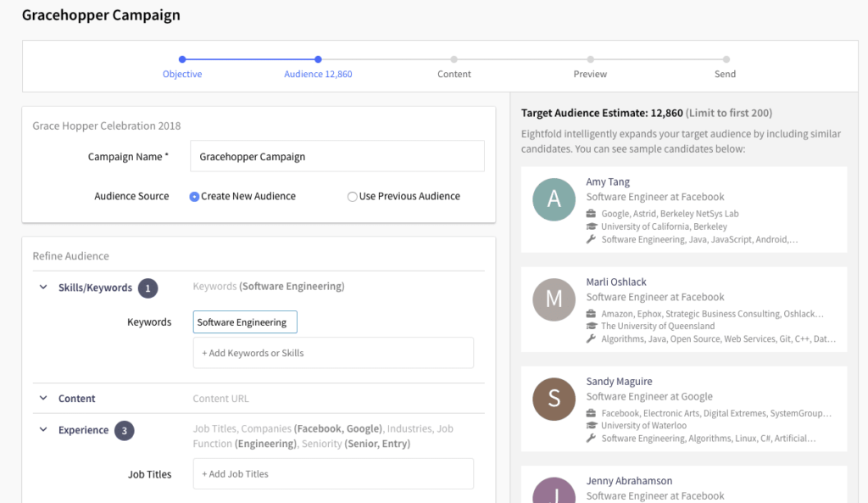Click the Send progress dot
Image resolution: width=868 pixels, height=503 pixels.
point(726,59)
